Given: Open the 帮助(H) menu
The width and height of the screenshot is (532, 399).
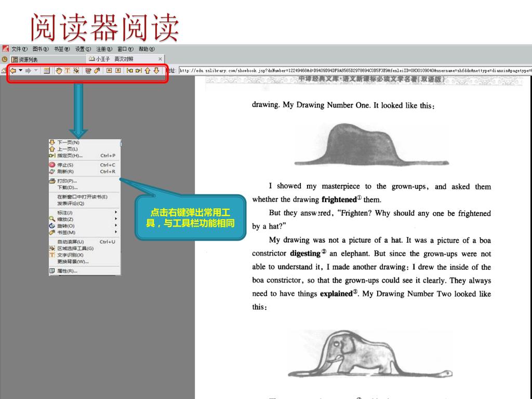Looking at the screenshot, I should coord(147,49).
